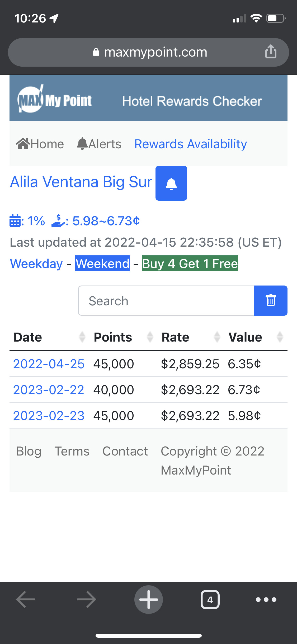Screen dimensions: 297x644
Task: Tap the MaxMyPoint logo
Action: pyautogui.click(x=55, y=100)
